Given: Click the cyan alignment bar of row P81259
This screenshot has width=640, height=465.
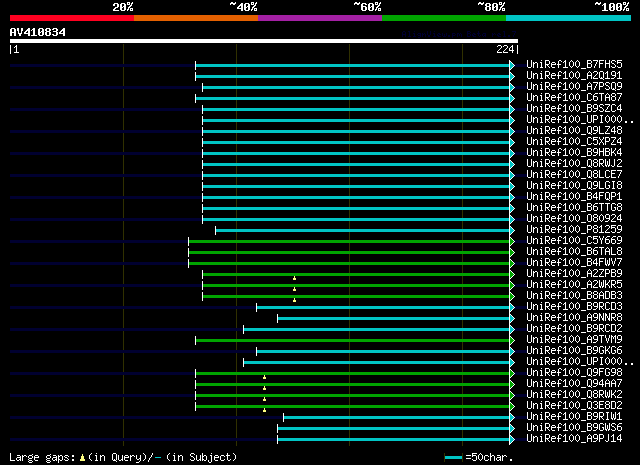Looking at the screenshot, I should 362,231.
